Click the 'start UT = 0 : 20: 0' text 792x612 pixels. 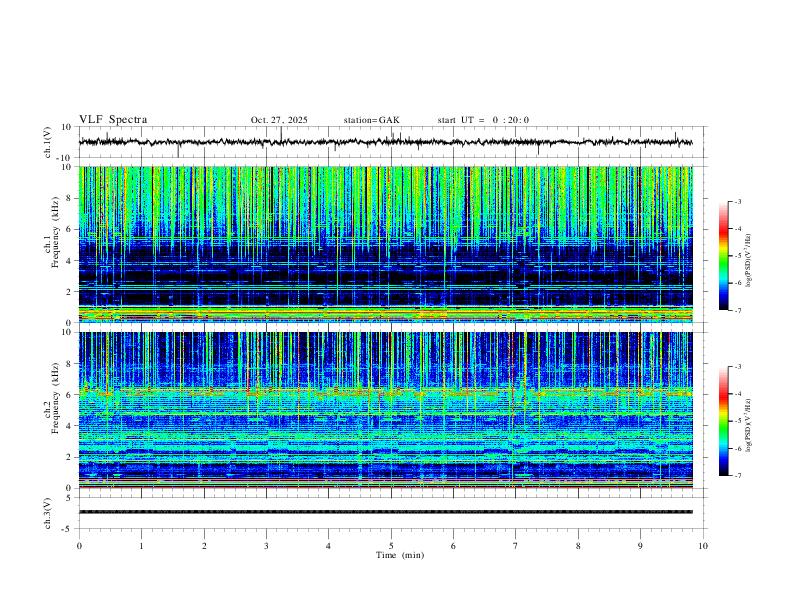point(483,120)
